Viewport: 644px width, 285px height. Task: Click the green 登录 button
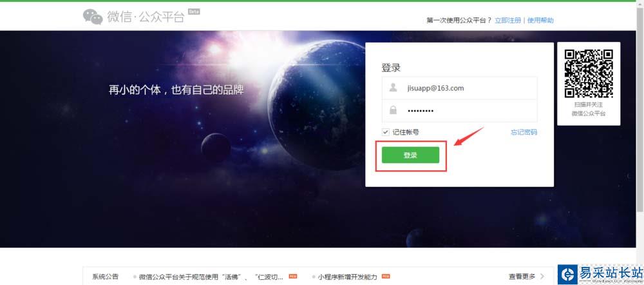[x=410, y=155]
